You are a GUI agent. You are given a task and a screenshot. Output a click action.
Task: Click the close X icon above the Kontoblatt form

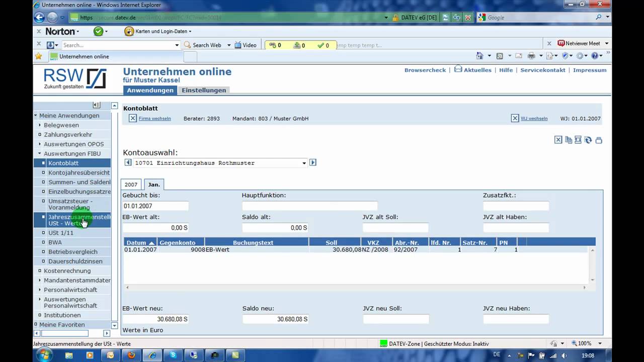click(x=558, y=140)
